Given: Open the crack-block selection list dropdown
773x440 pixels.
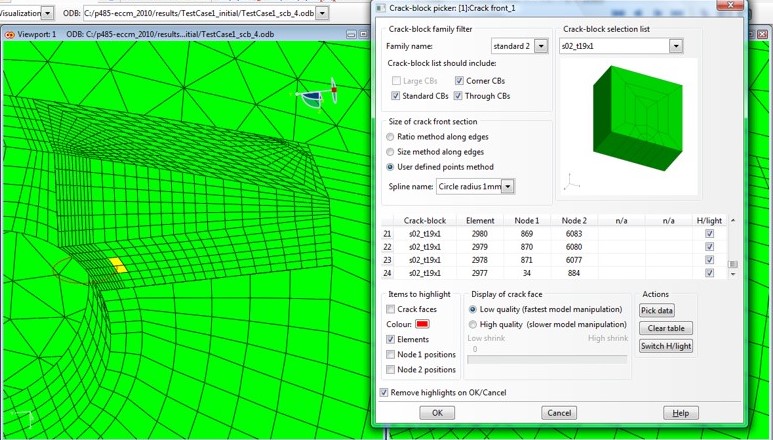Looking at the screenshot, I should (676, 46).
